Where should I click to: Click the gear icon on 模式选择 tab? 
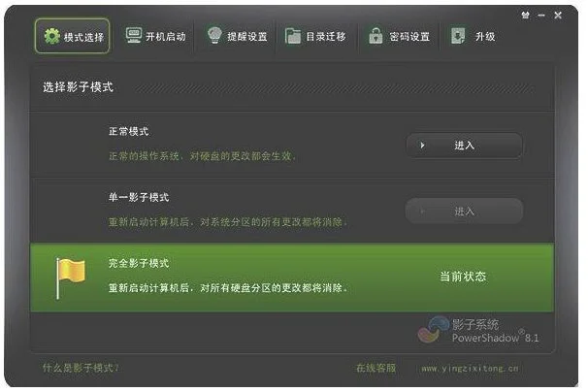tap(51, 37)
